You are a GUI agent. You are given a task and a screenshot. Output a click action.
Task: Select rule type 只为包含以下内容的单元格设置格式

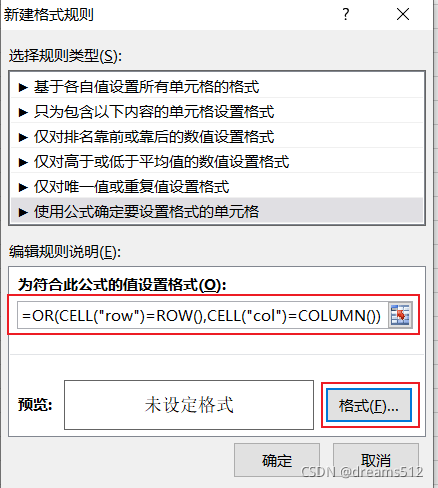(x=217, y=111)
